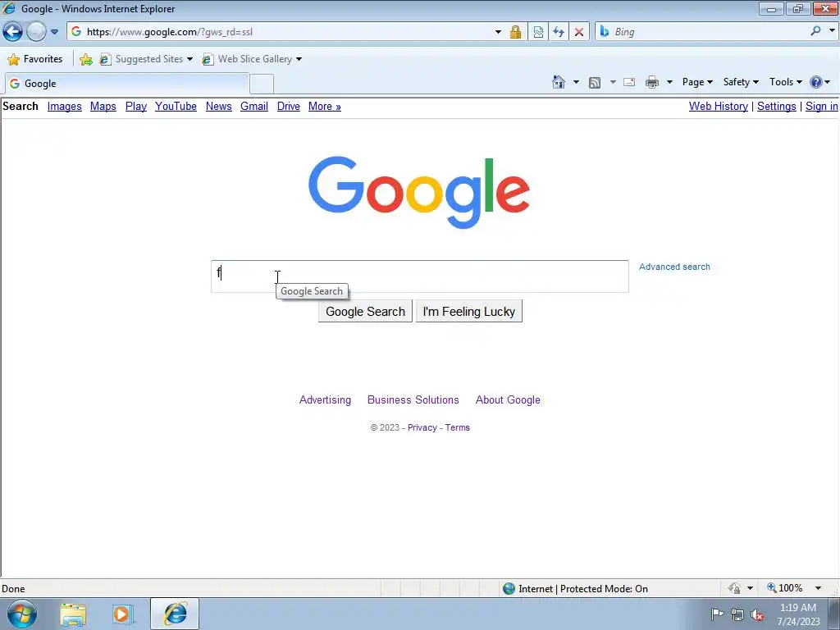Open Google Settings link

click(776, 106)
